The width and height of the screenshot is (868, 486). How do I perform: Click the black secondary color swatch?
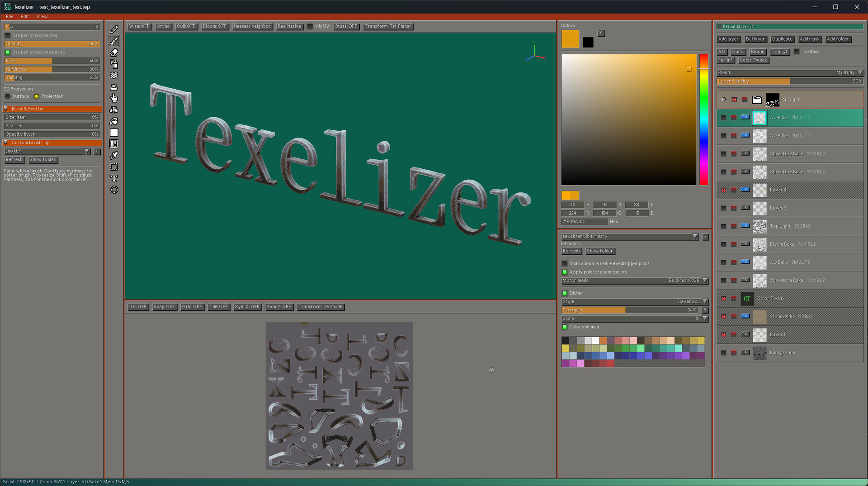point(588,43)
